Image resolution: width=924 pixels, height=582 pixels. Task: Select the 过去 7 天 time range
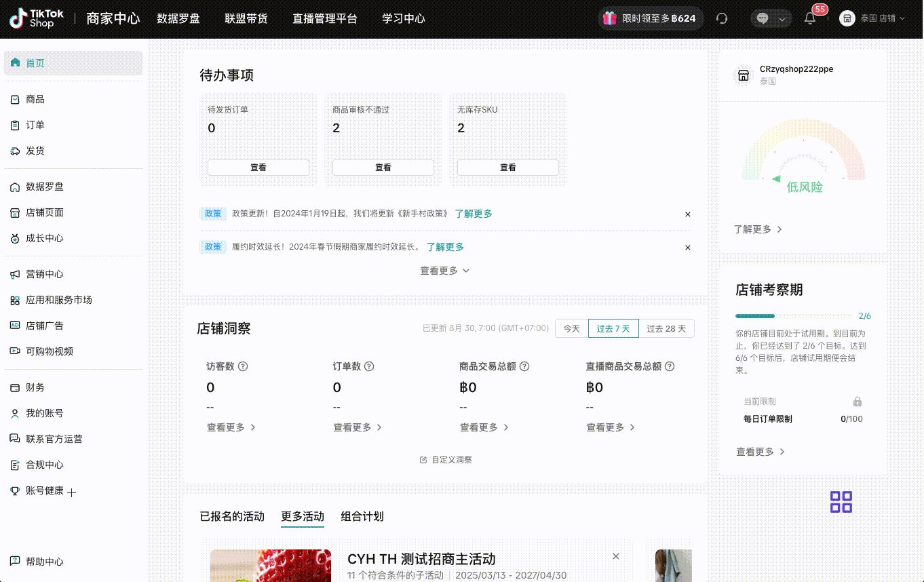613,328
